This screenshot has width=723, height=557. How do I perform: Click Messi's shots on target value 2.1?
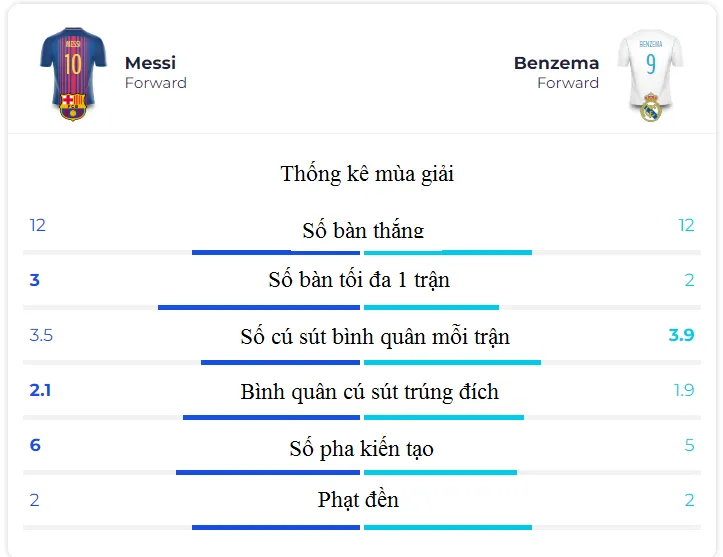pos(40,390)
